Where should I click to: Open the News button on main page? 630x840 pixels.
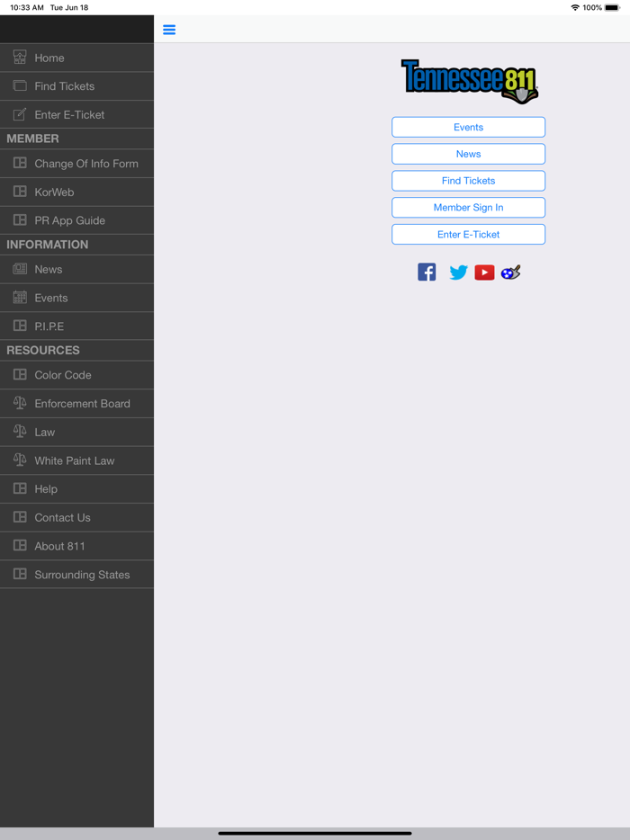click(469, 154)
